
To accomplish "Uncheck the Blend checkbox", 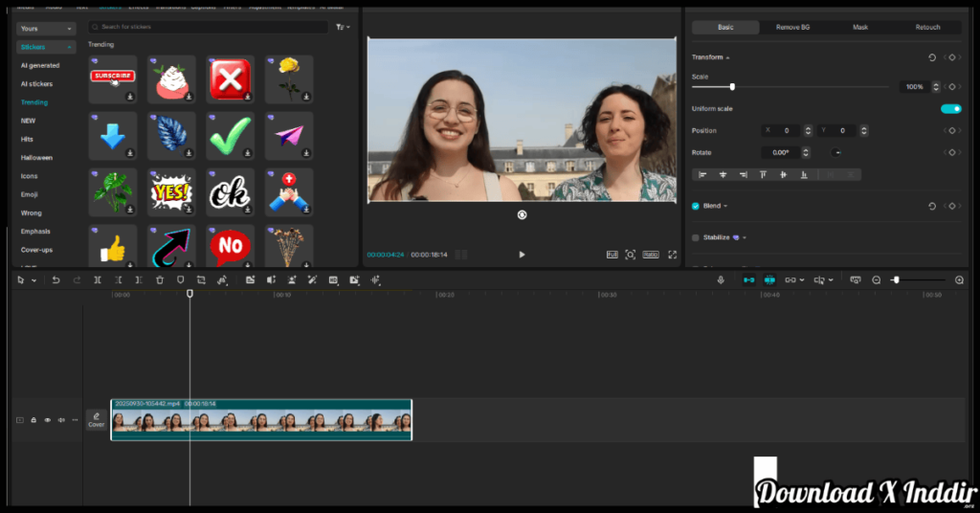I will 696,206.
